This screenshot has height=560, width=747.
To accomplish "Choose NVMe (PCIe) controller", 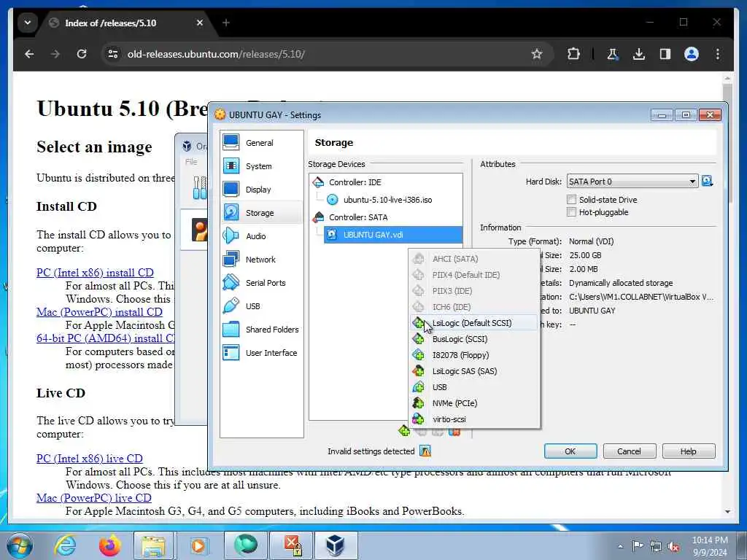I will click(x=474, y=403).
